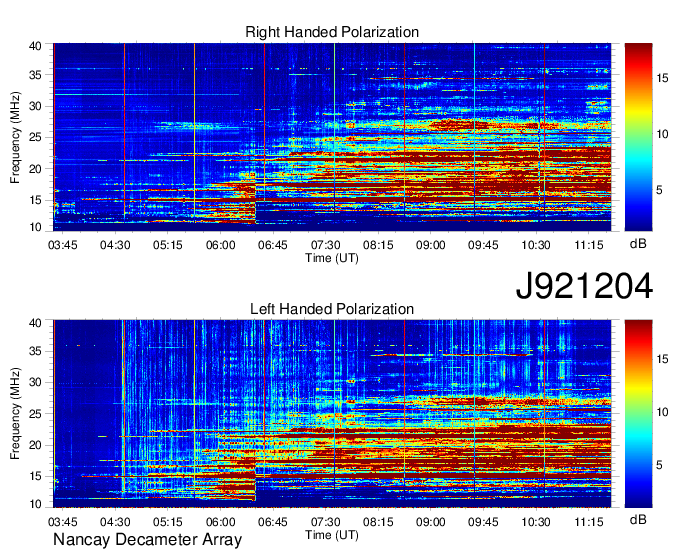680x552 pixels.
Task: Click 06:00 time tick in Right Handed panel
Action: click(220, 245)
